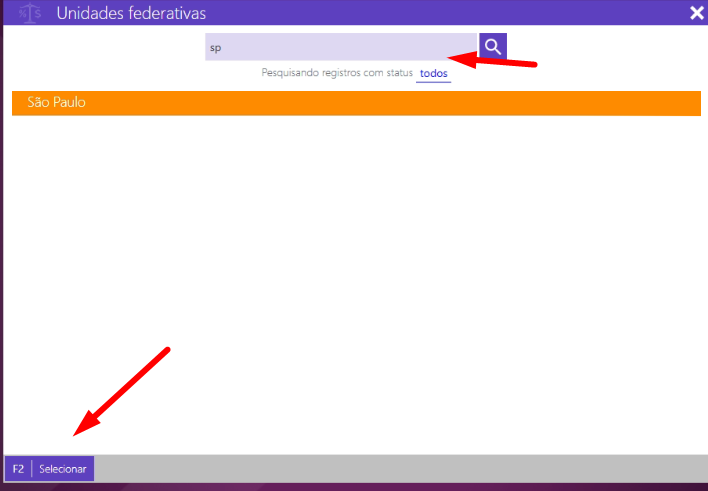708x491 pixels.
Task: Click the 'Pesquisando registros com status' label
Action: pos(337,74)
